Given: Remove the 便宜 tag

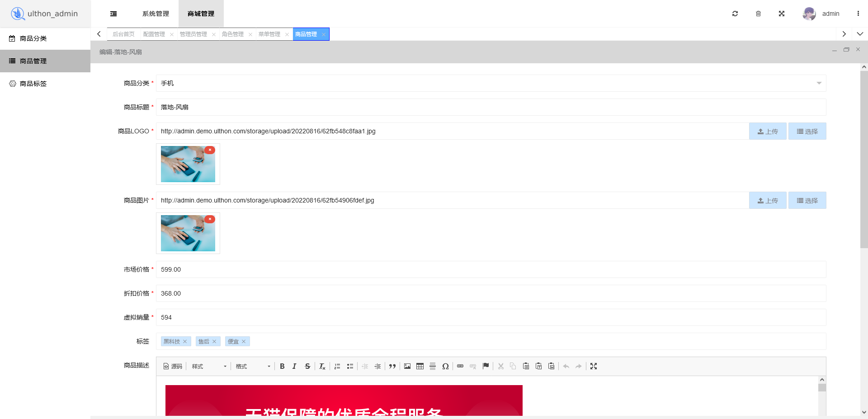Looking at the screenshot, I should pos(244,341).
